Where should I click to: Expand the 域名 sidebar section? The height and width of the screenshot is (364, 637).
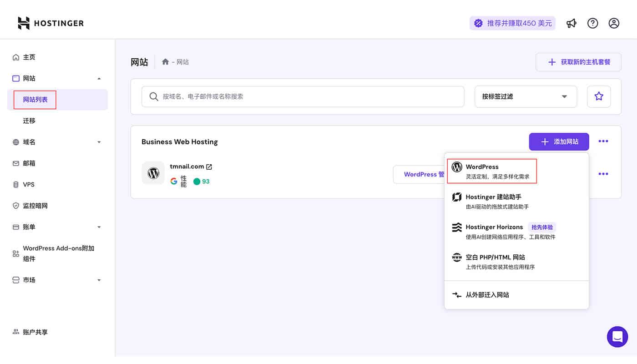coord(99,142)
